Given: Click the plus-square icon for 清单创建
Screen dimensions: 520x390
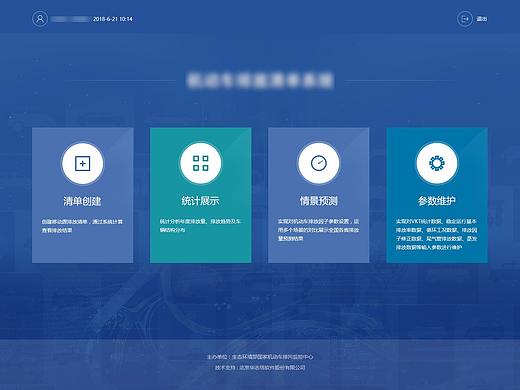Looking at the screenshot, I should click(83, 164).
